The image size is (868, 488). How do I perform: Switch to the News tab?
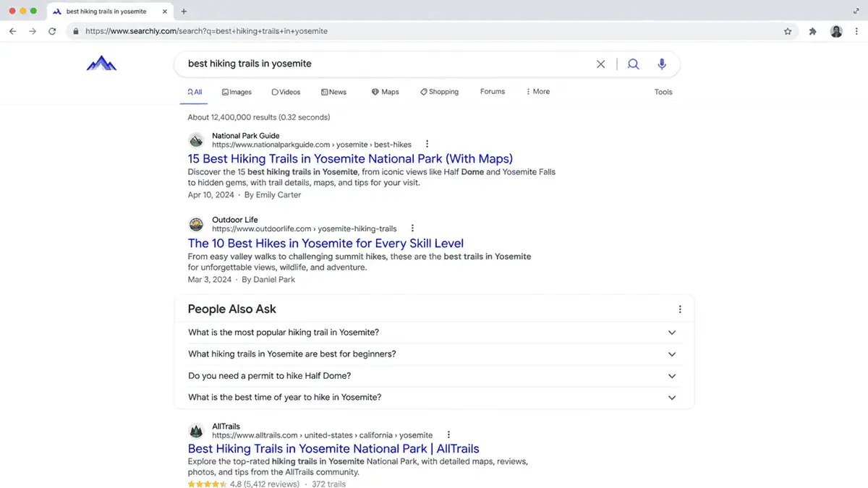[x=333, y=92]
